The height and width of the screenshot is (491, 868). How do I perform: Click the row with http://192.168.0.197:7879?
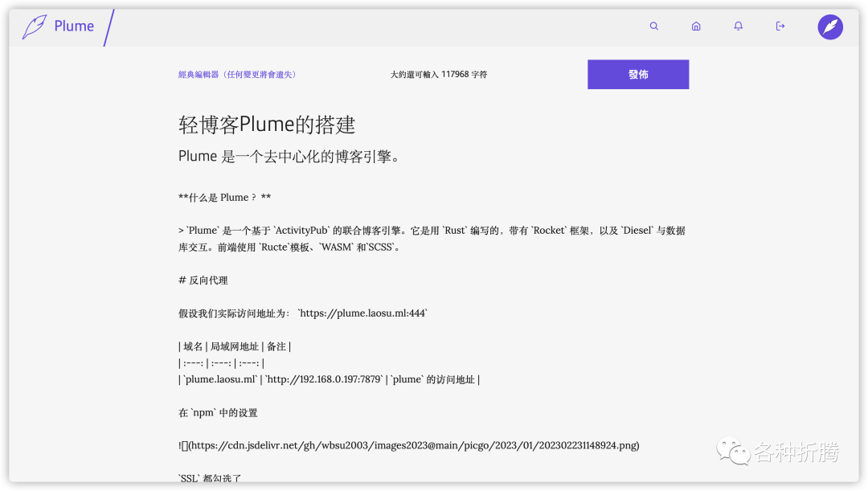click(x=329, y=379)
